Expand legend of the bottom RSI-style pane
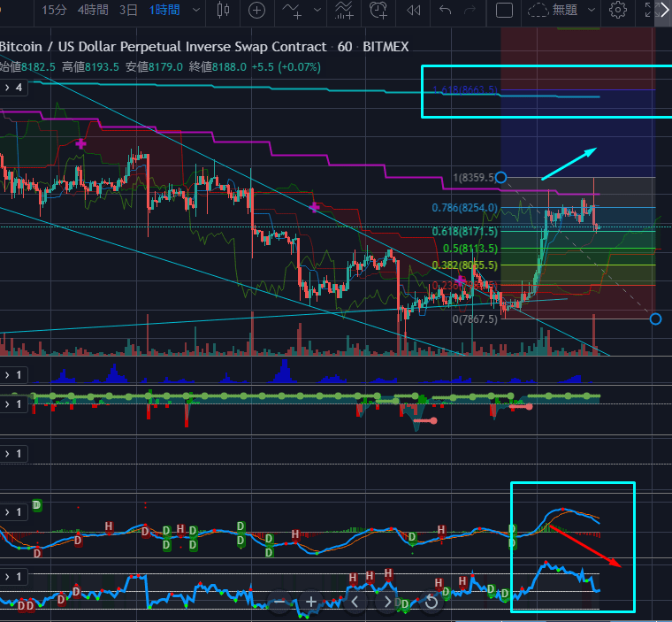Viewport: 672px width, 622px height. [x=13, y=577]
